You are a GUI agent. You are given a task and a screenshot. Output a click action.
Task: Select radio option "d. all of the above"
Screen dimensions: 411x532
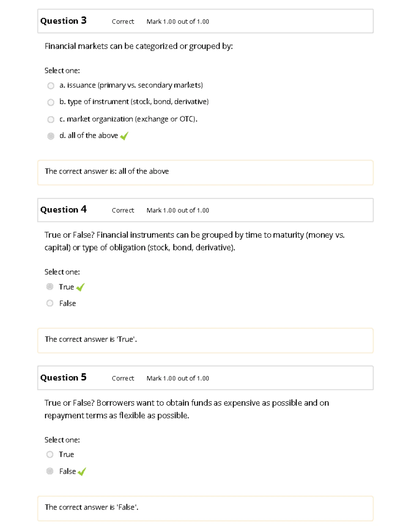point(50,135)
